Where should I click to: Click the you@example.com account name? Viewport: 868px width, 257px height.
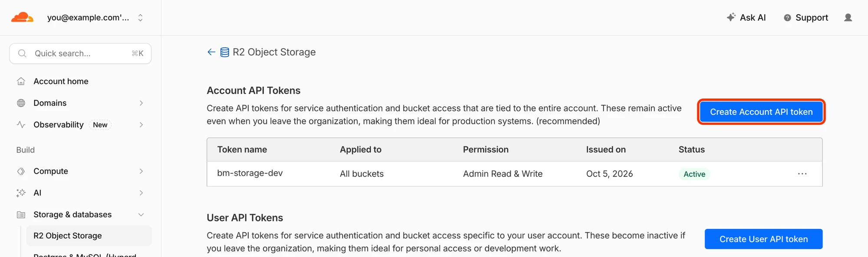pos(88,17)
